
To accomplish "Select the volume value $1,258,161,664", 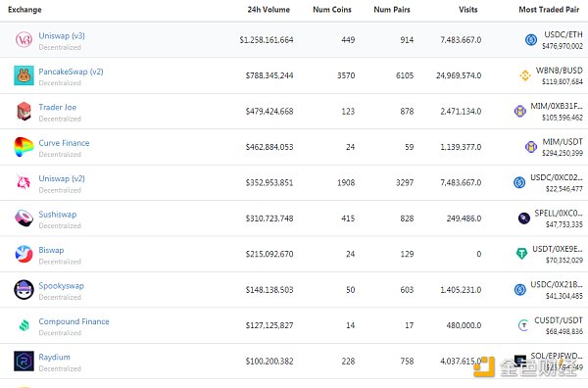I will tap(267, 40).
